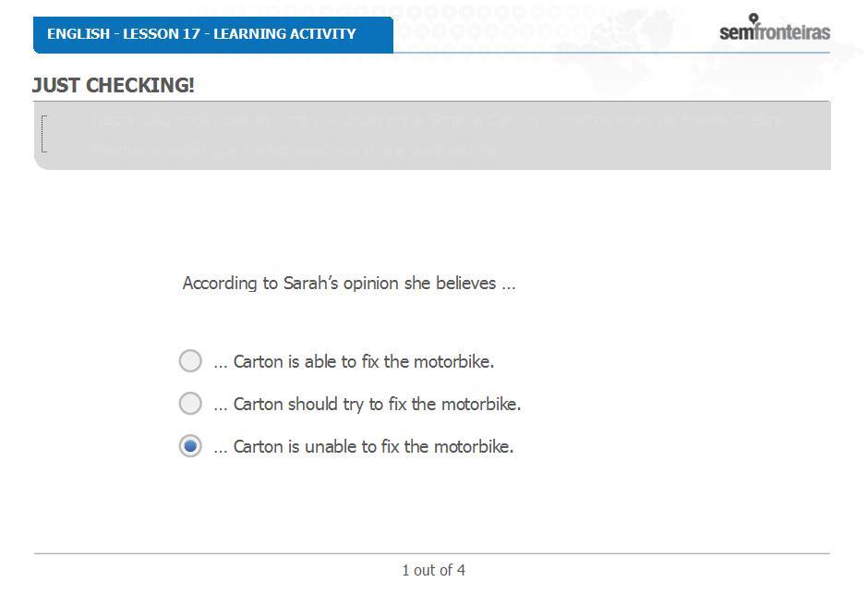This screenshot has height=606, width=868.
Task: Click the dotted bracket marker in gray box
Action: pos(44,134)
